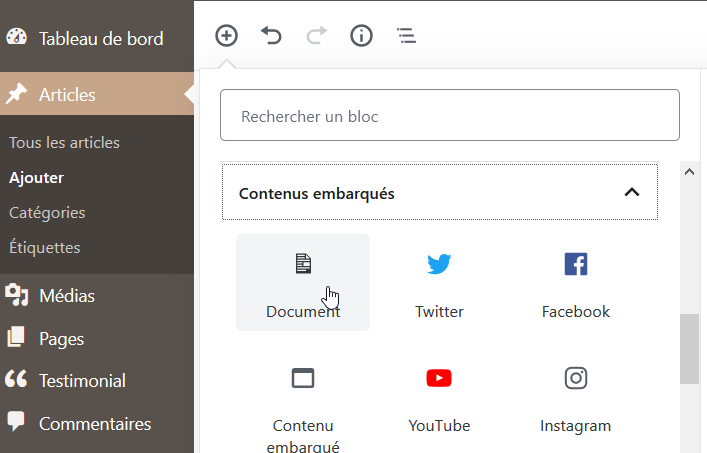Click the Testimonial quote icon
This screenshot has width=707, height=453.
pyautogui.click(x=16, y=379)
